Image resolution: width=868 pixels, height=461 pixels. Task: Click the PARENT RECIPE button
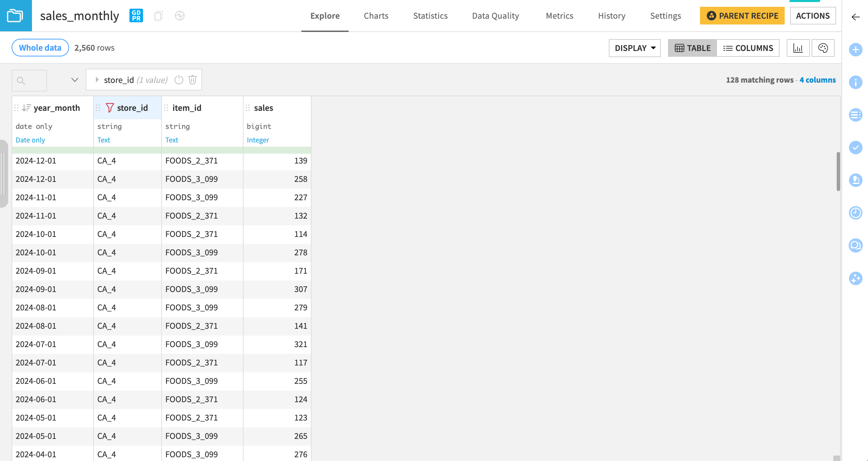click(x=742, y=16)
